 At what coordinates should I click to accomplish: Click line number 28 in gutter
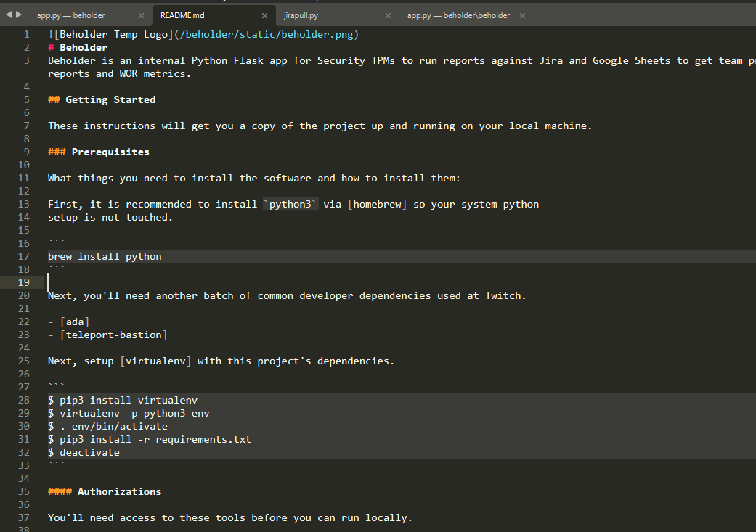coord(24,400)
